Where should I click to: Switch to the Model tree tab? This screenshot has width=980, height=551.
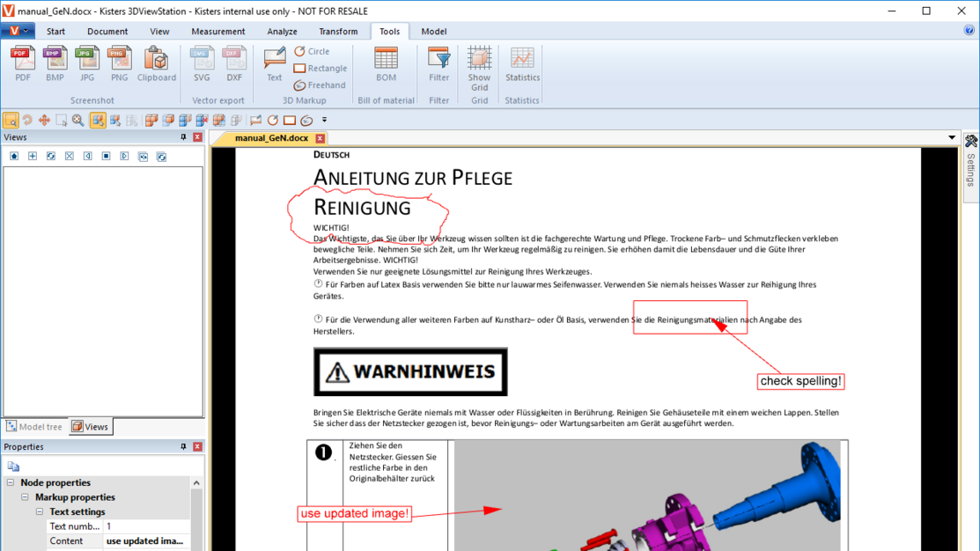pyautogui.click(x=34, y=427)
